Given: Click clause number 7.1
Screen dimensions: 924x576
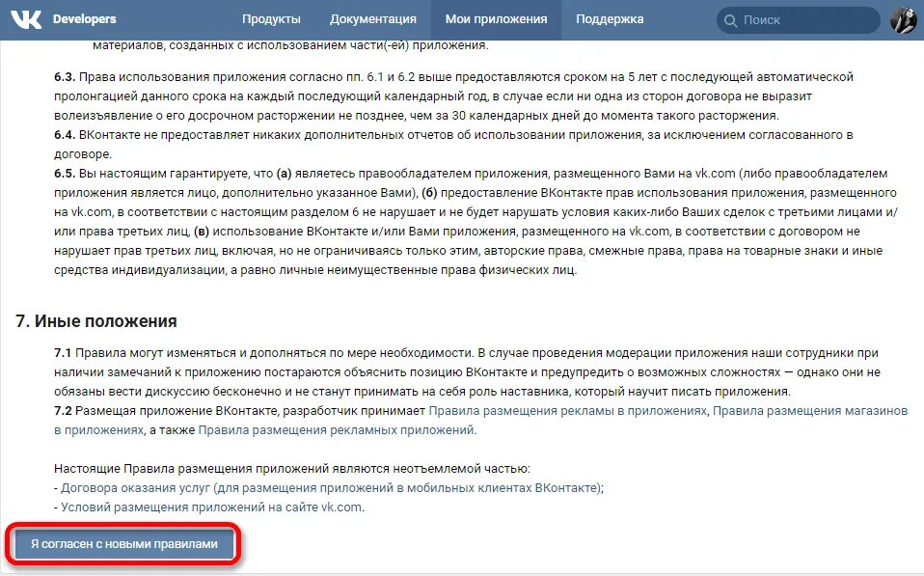Looking at the screenshot, I should point(63,353).
